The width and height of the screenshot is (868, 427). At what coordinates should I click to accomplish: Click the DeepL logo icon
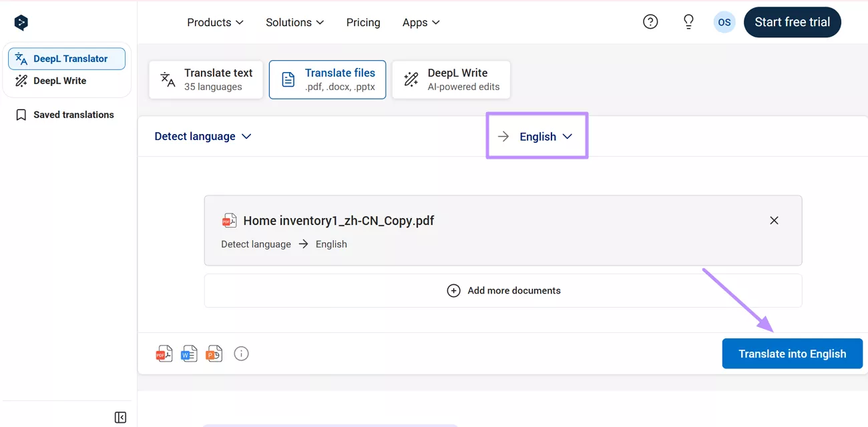[x=21, y=23]
